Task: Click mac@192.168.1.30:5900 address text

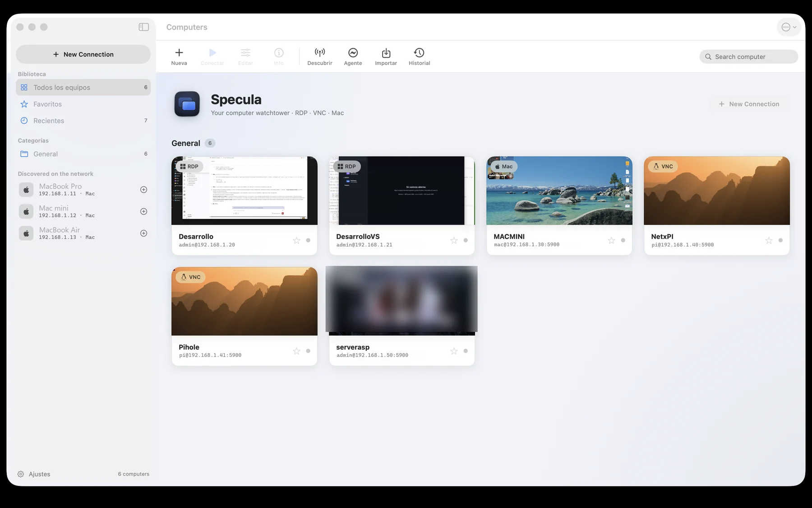Action: pos(526,245)
